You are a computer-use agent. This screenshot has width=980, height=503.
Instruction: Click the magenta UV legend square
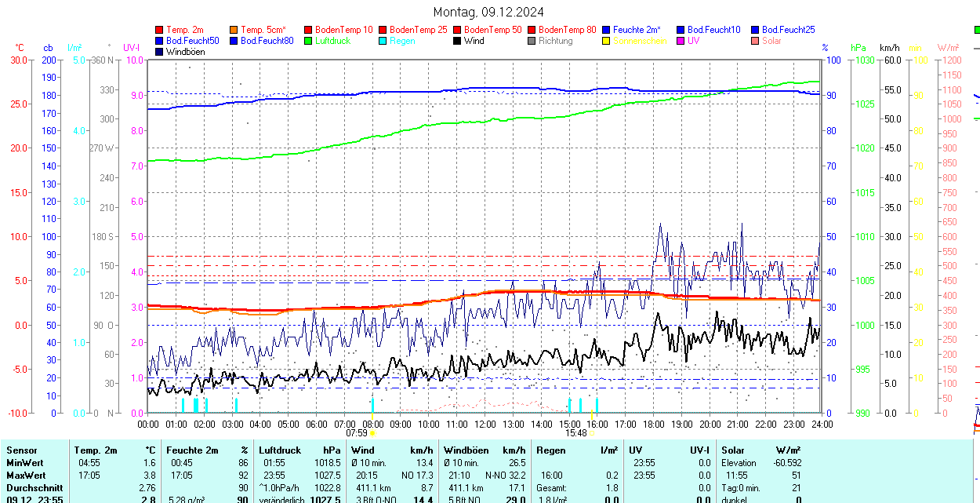coord(681,41)
